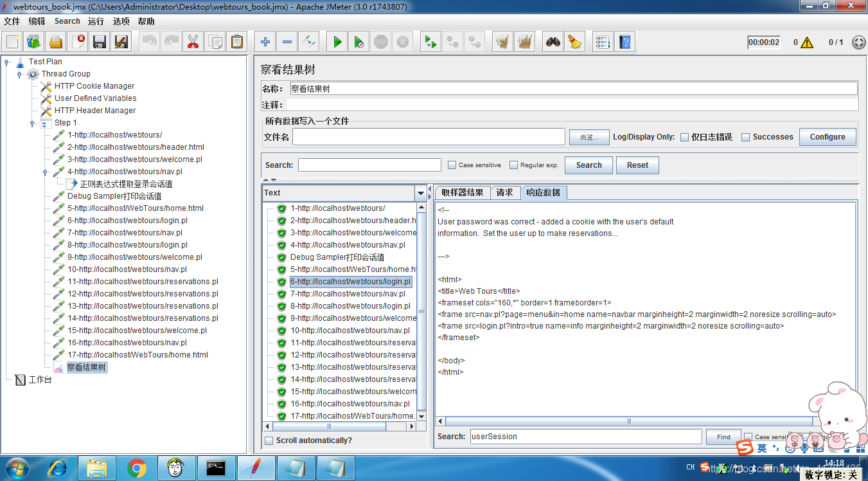Screen dimensions: 868x481
Task: Click the Undo toolbar icon
Action: tap(149, 42)
